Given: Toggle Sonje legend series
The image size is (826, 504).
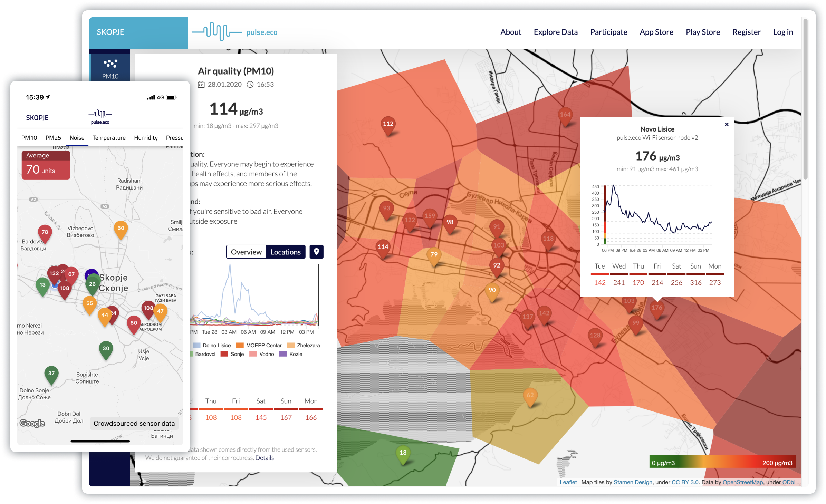Looking at the screenshot, I should pos(232,354).
